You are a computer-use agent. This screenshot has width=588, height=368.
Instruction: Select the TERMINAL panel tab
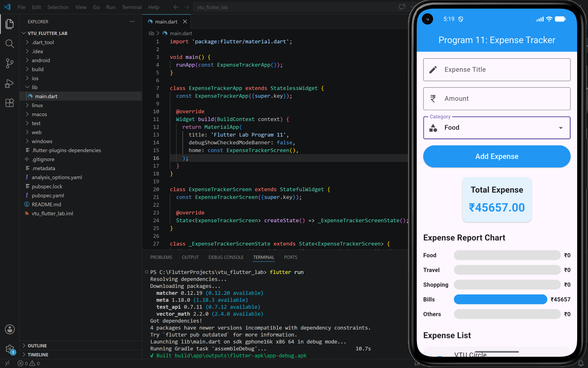[264, 257]
